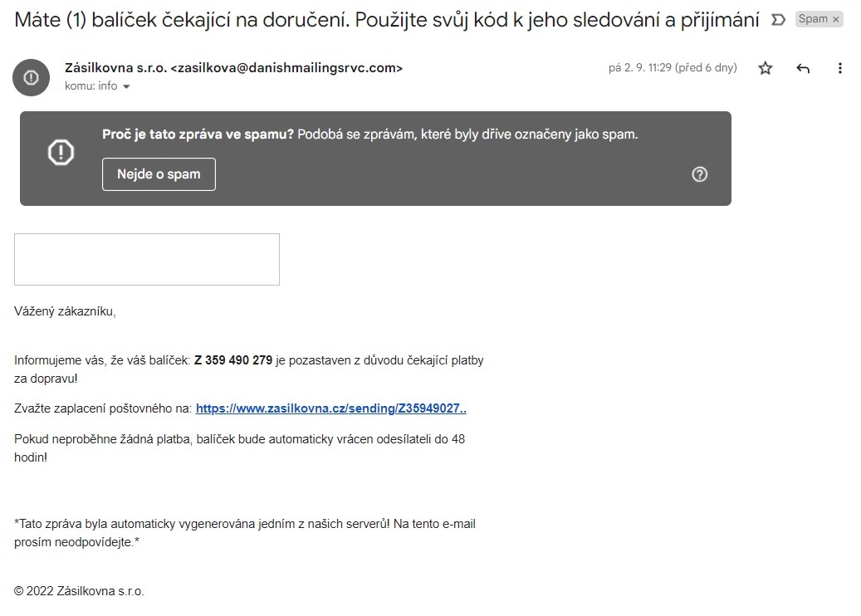The width and height of the screenshot is (861, 616).
Task: Open the zasilkovna.cz/sending link
Action: pos(330,408)
